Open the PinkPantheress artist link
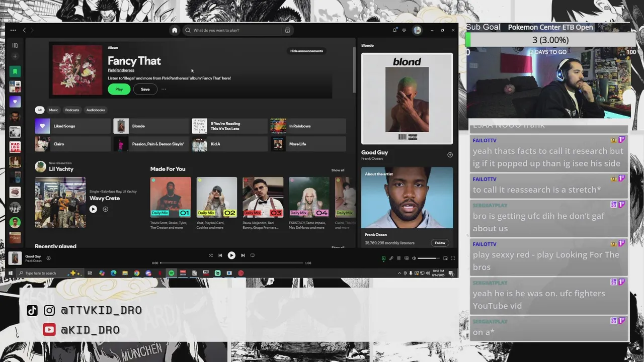The image size is (644, 362). point(121,70)
